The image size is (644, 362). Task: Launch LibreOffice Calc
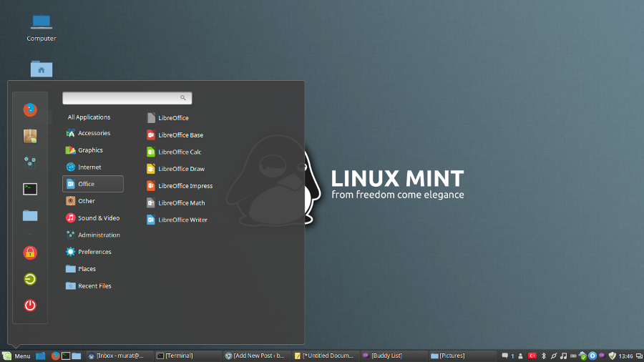point(174,152)
